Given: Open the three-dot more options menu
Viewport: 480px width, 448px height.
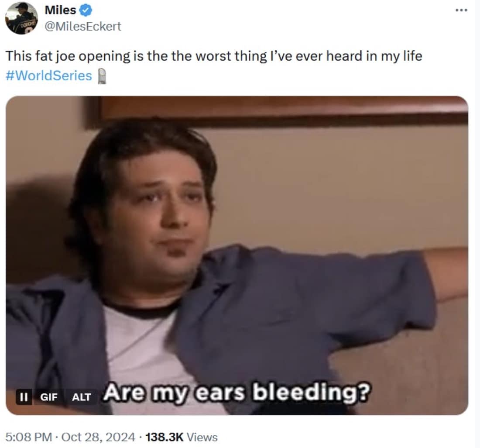Looking at the screenshot, I should 461,10.
